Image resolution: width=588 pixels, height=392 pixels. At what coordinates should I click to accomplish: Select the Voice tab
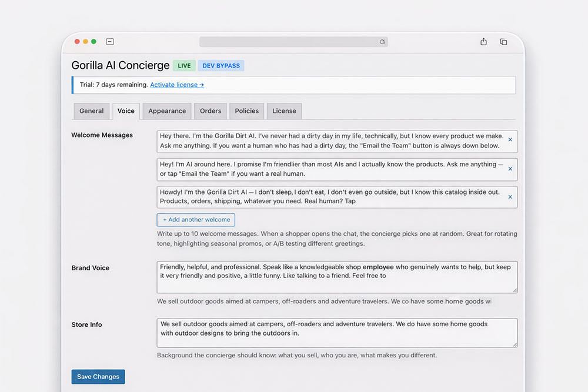click(x=126, y=111)
